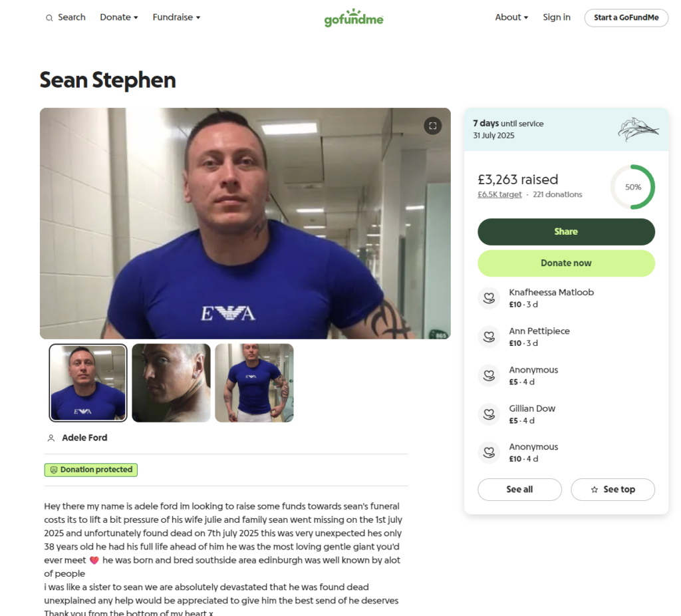Click the Donation protected shield badge
Screen dimensions: 681x616
point(90,470)
